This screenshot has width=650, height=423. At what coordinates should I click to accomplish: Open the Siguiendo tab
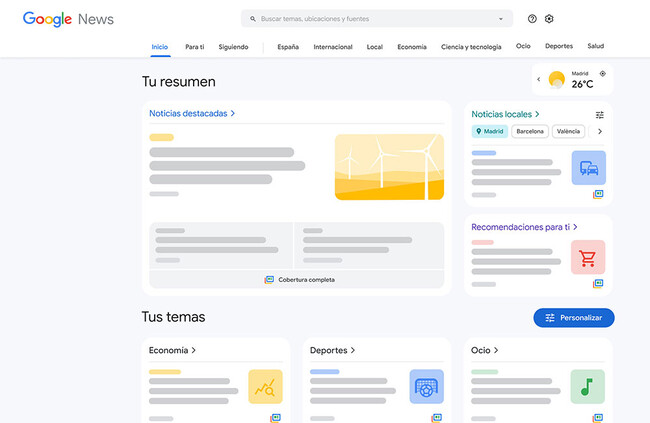233,47
